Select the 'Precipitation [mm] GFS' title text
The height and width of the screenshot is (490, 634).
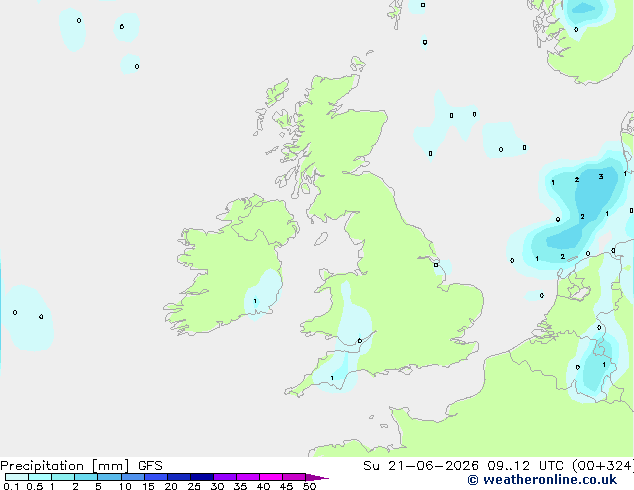click(81, 466)
